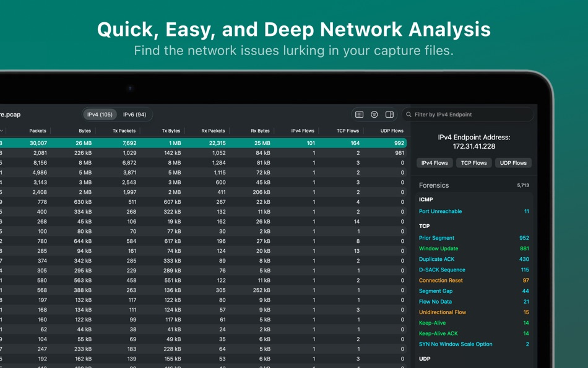Viewport: 588px width, 368px height.
Task: Focus the Filter by IPv4 Endpoint field
Action: point(468,115)
